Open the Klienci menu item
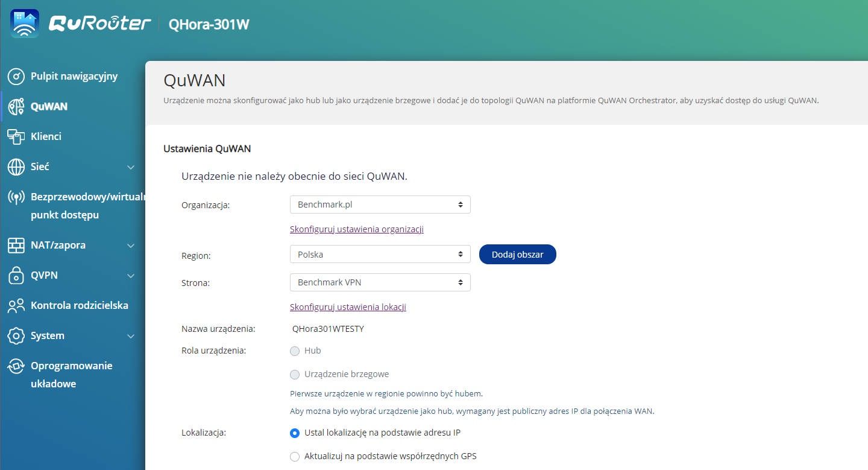The height and width of the screenshot is (470, 868). point(46,137)
